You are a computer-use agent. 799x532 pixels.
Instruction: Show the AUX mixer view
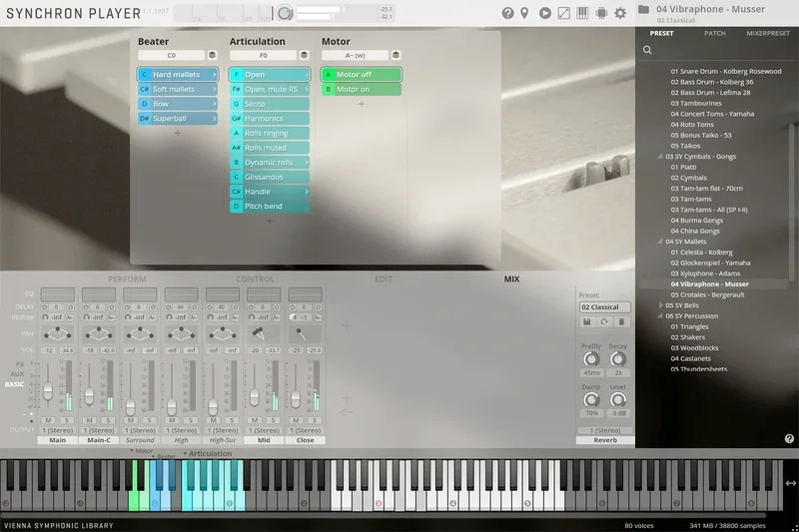tap(17, 373)
